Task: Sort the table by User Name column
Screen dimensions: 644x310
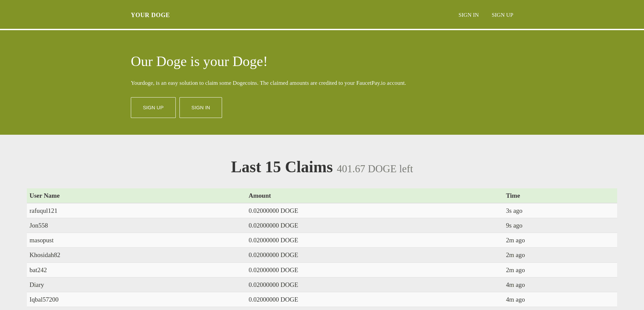Action: [x=44, y=196]
